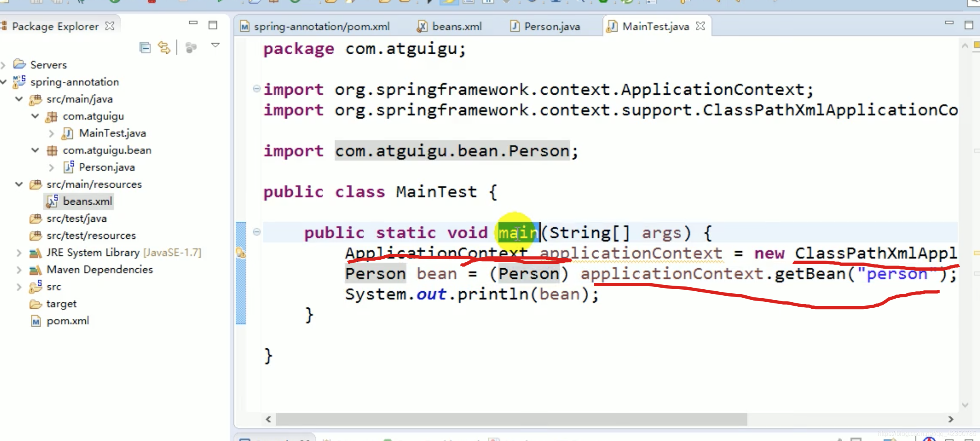Click com.atguigu.bean.Person import text
Image resolution: width=980 pixels, height=441 pixels.
(452, 151)
